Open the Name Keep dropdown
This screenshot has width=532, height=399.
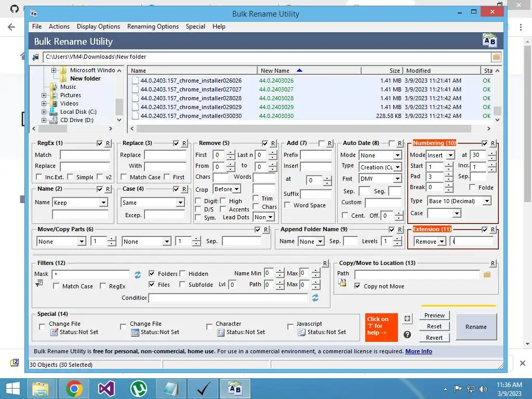[103, 203]
